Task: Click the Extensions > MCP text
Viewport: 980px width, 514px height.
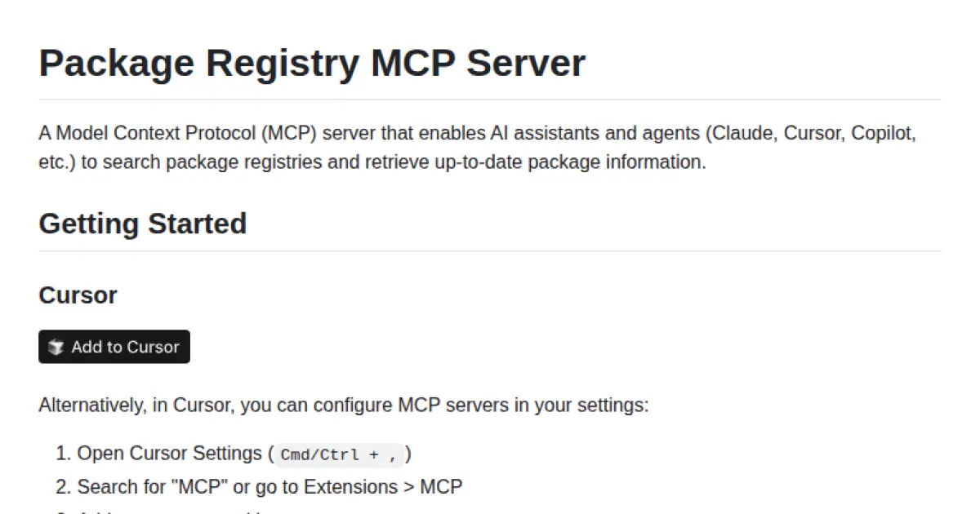Action: coord(384,486)
